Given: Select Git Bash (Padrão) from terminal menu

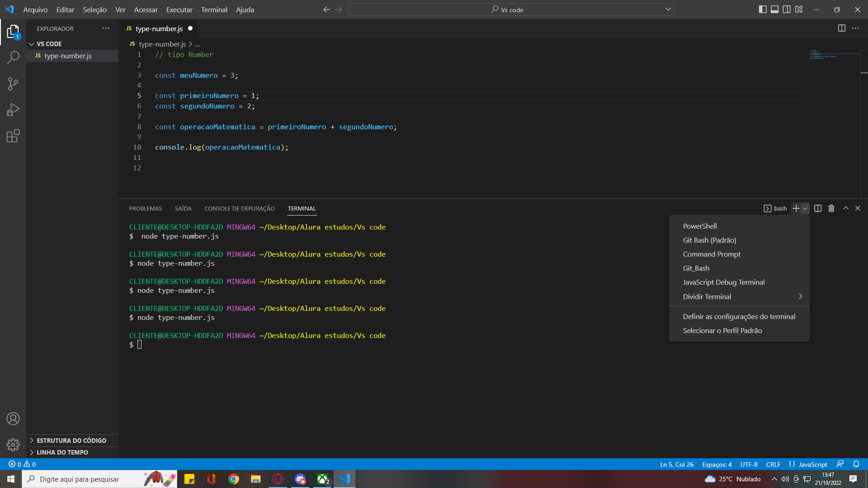Looking at the screenshot, I should click(x=709, y=239).
